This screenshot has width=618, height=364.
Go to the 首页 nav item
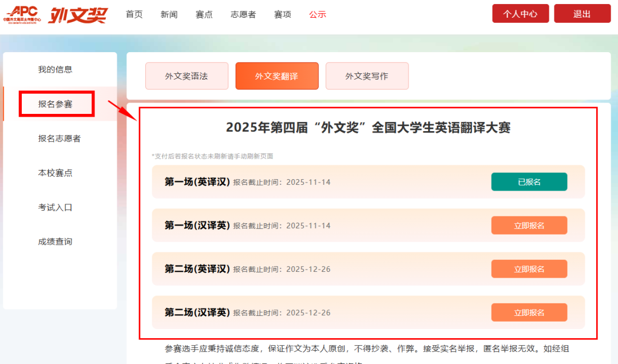(134, 14)
